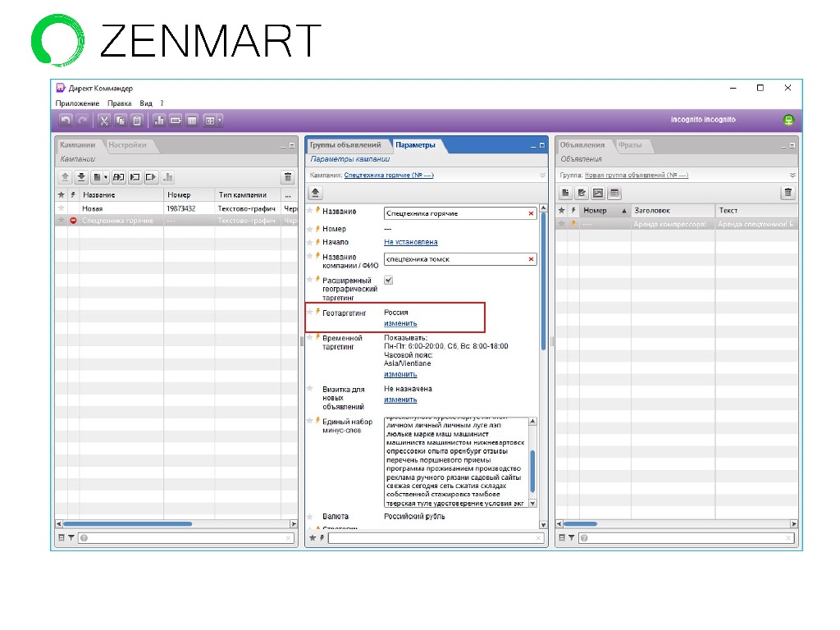Screen dimensions: 840x630
Task: Click the down arrow of the минус-слов scrollbar
Action: [x=532, y=504]
